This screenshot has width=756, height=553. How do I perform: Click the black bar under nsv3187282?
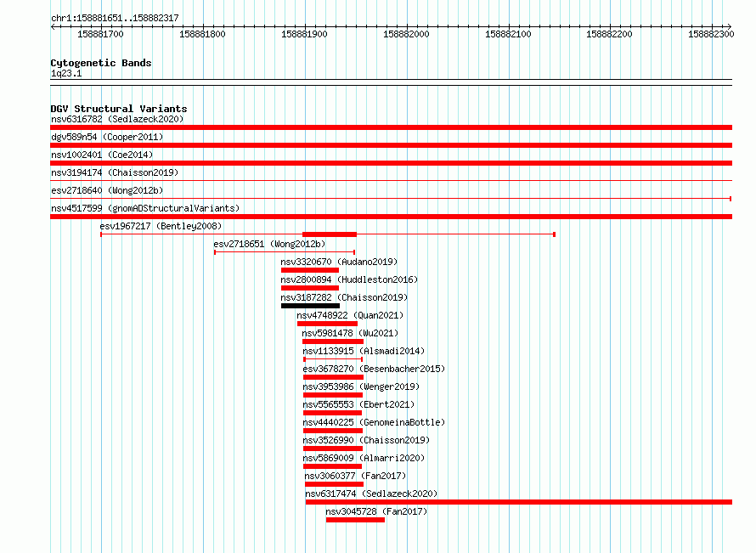pyautogui.click(x=311, y=306)
